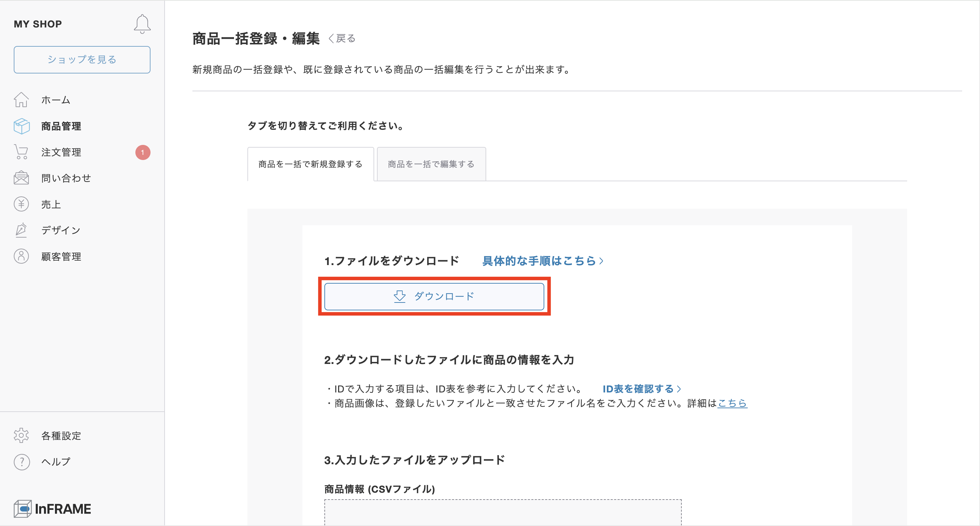Click the customer management person icon
Screen dimensions: 980x526
click(x=21, y=256)
